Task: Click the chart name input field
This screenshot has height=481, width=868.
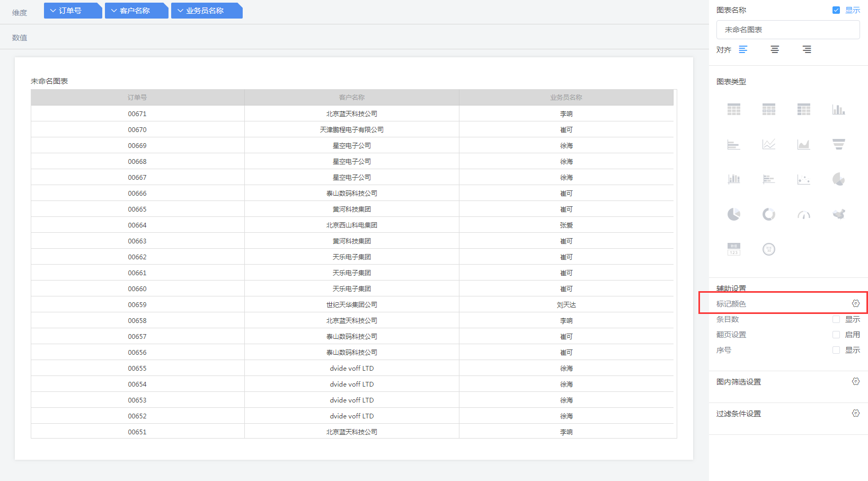Action: click(787, 30)
